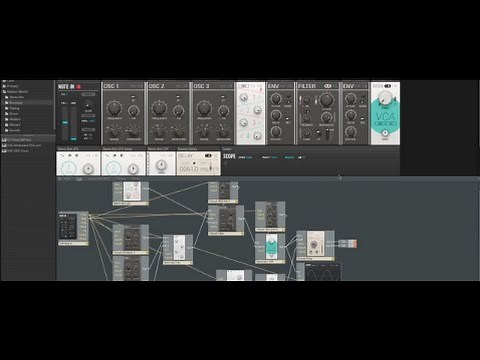Toggle the first ENV release switch
The height and width of the screenshot is (360, 480).
[x=288, y=119]
